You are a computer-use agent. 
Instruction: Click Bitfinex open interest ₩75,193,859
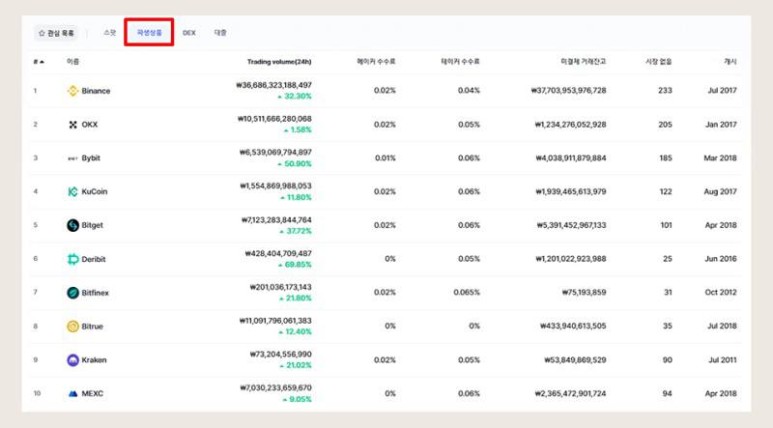pyautogui.click(x=584, y=293)
